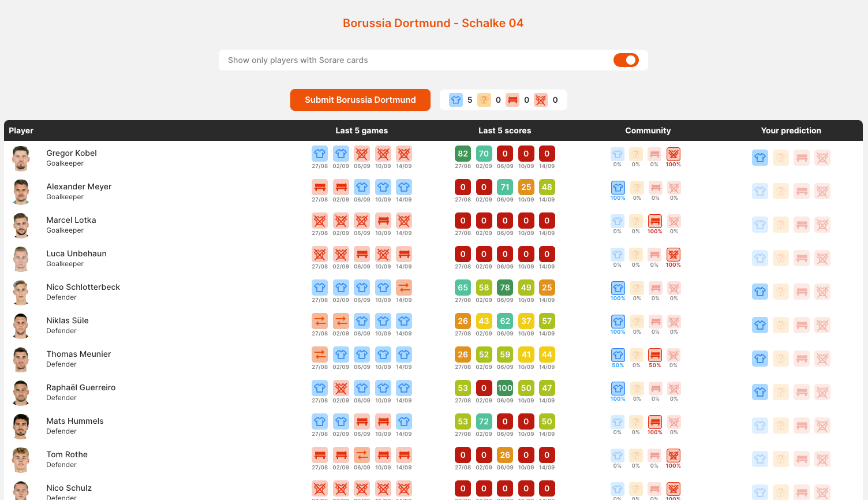868x500 pixels.
Task: Click Marcel Lotka community bench 100% icon
Action: click(x=655, y=221)
